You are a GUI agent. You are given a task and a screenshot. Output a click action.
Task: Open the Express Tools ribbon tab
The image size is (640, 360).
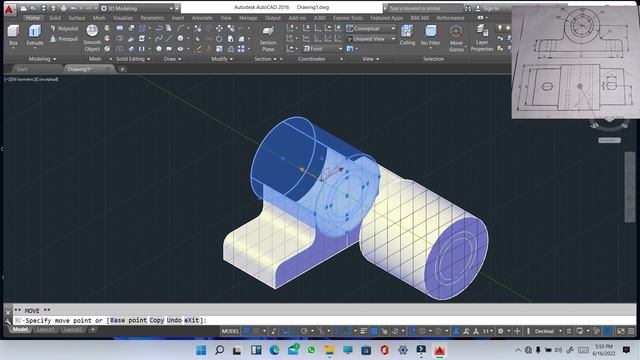click(348, 18)
